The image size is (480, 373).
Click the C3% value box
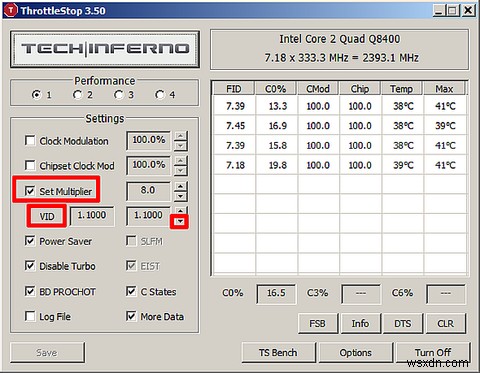[x=361, y=294]
